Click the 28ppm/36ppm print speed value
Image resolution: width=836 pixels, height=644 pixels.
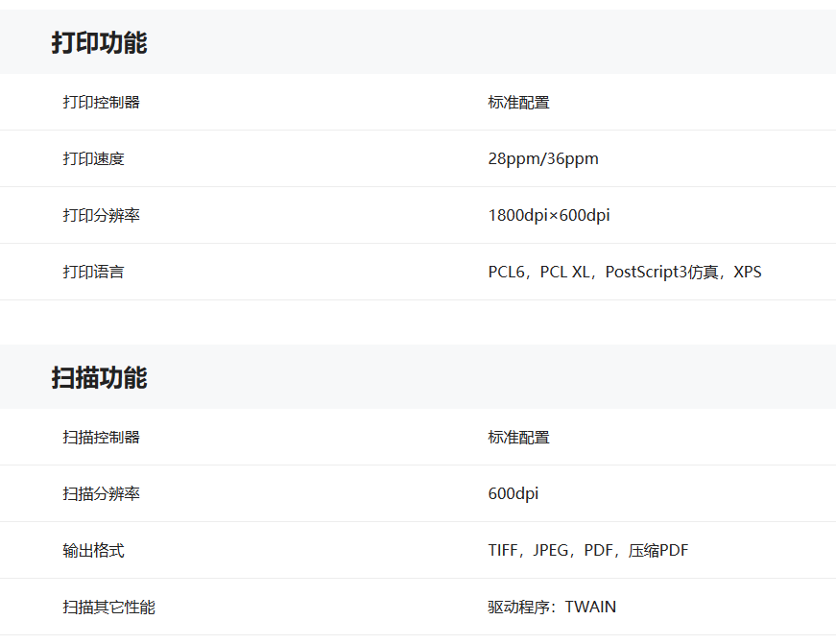tap(542, 158)
